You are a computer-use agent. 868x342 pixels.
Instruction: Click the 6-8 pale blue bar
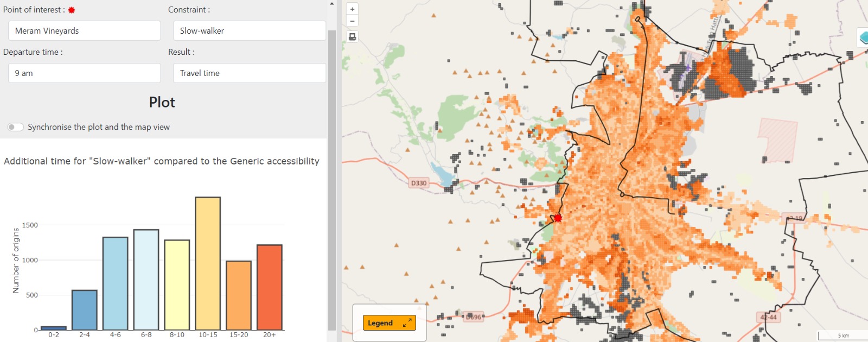tap(146, 280)
